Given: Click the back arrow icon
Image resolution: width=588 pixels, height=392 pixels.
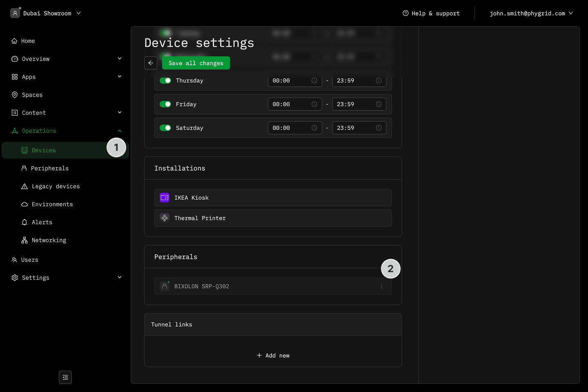Looking at the screenshot, I should click(151, 63).
